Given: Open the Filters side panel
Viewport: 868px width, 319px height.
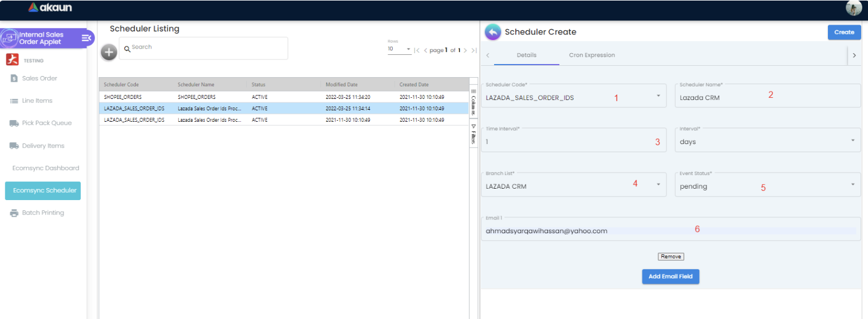Looking at the screenshot, I should click(474, 134).
